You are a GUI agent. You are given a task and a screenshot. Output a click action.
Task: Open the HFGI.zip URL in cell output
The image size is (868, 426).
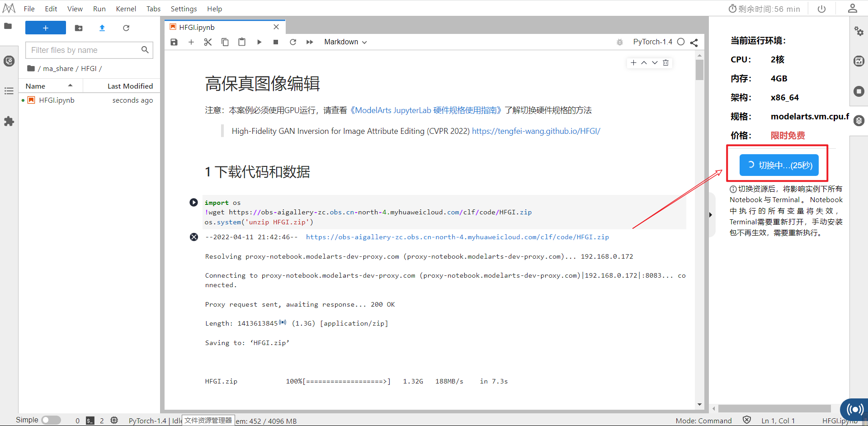pos(458,237)
